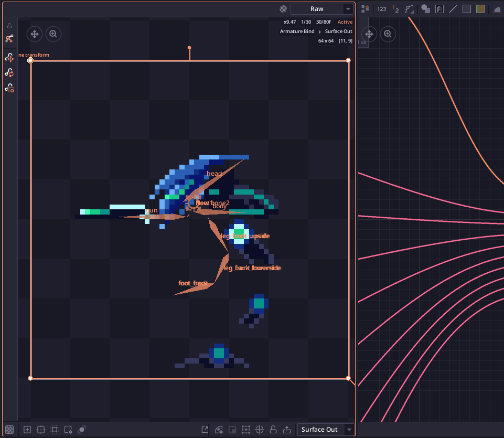The height and width of the screenshot is (438, 504).
Task: Click the pan button in the preview panel
Action: pos(35,34)
